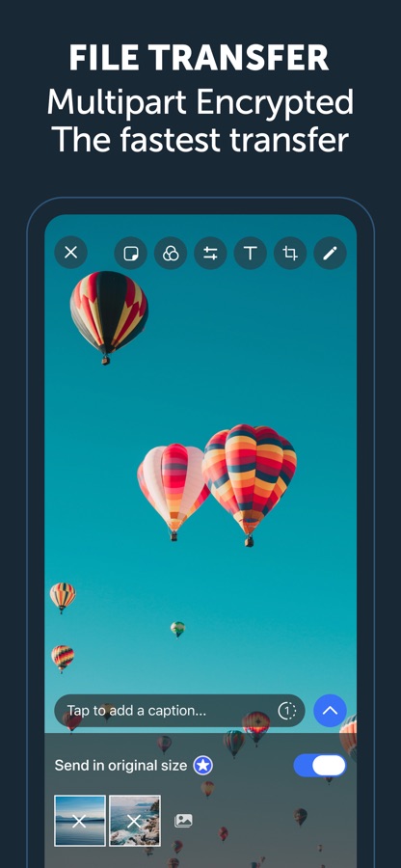Image resolution: width=401 pixels, height=868 pixels.
Task: Remove the first lake photo thumbnail
Action: pyautogui.click(x=80, y=821)
